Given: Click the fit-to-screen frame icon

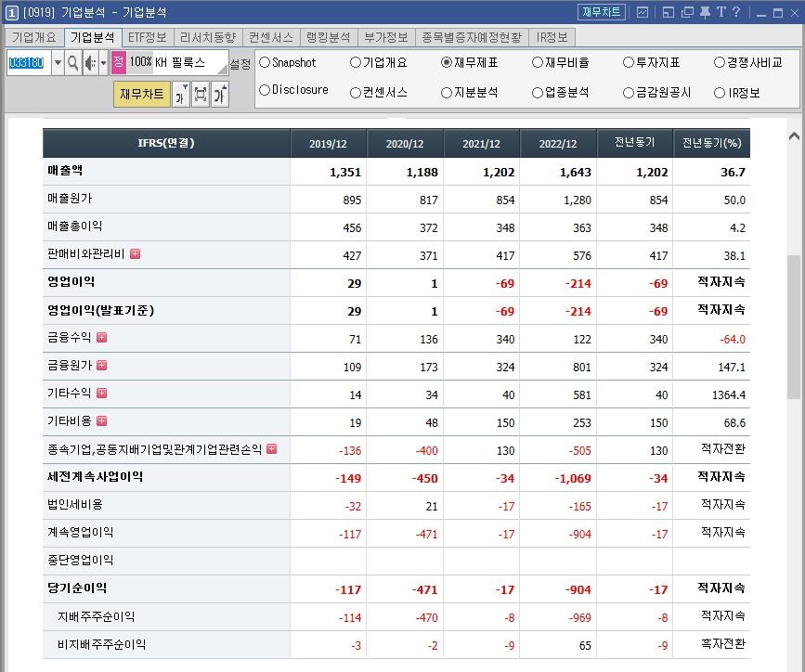Looking at the screenshot, I should pyautogui.click(x=201, y=94).
